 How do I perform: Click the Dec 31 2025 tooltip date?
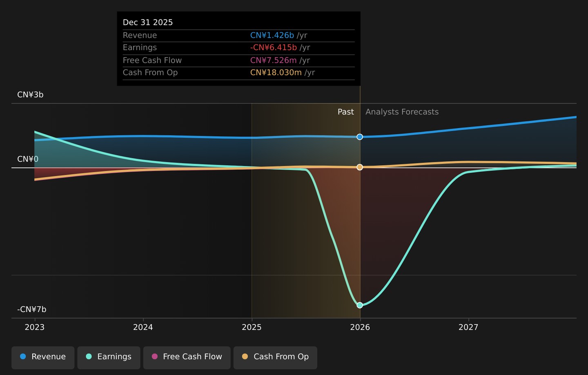(148, 22)
